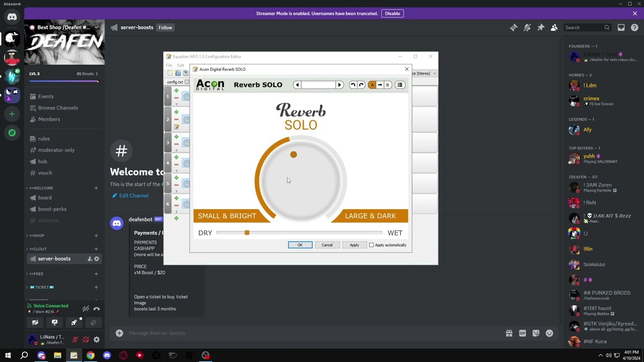Go to previous preset with left arrow
The height and width of the screenshot is (362, 644).
click(x=297, y=85)
